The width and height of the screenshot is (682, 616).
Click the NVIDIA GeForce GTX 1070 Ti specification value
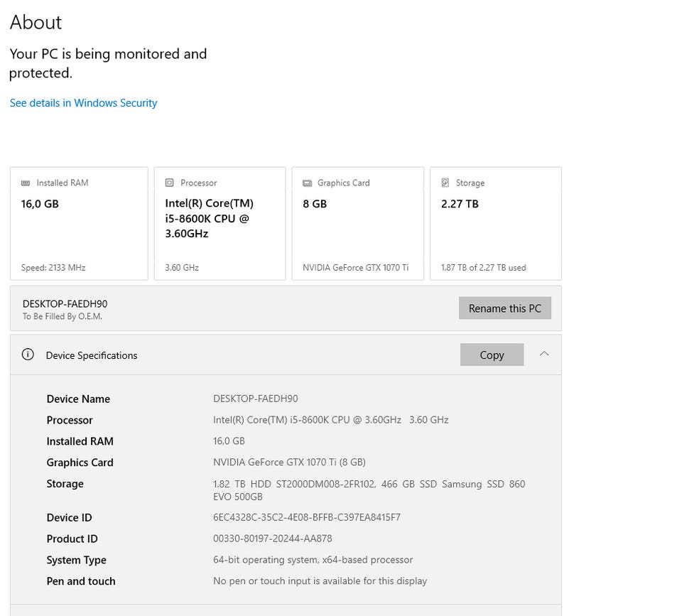(289, 462)
